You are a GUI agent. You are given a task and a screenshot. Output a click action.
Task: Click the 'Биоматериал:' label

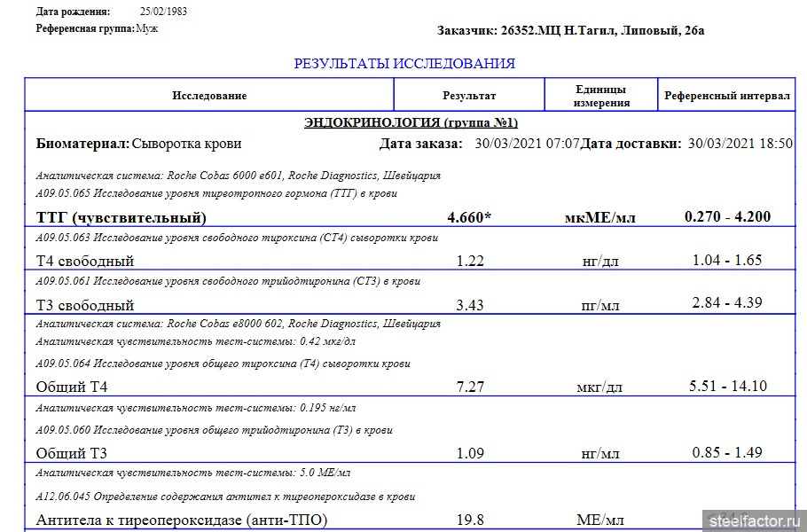tap(82, 144)
